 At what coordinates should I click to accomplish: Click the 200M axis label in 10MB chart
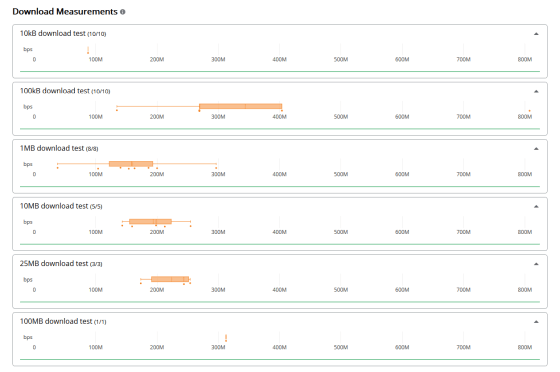pos(157,232)
